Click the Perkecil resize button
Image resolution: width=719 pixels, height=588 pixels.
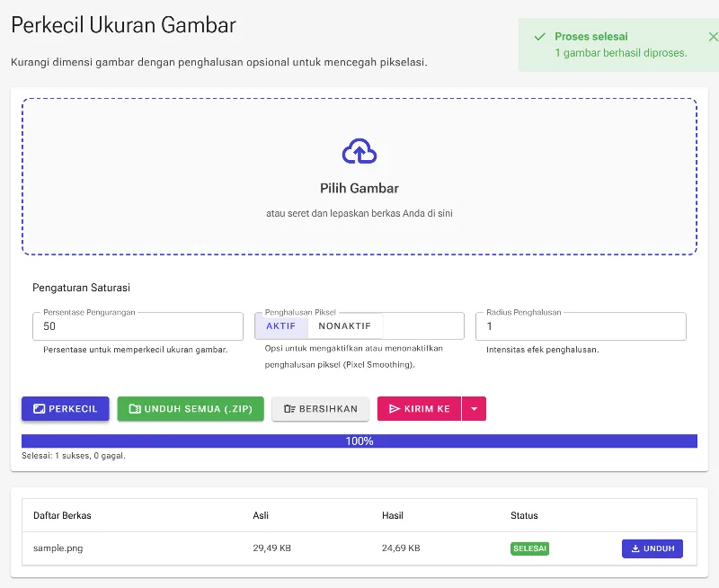[65, 409]
